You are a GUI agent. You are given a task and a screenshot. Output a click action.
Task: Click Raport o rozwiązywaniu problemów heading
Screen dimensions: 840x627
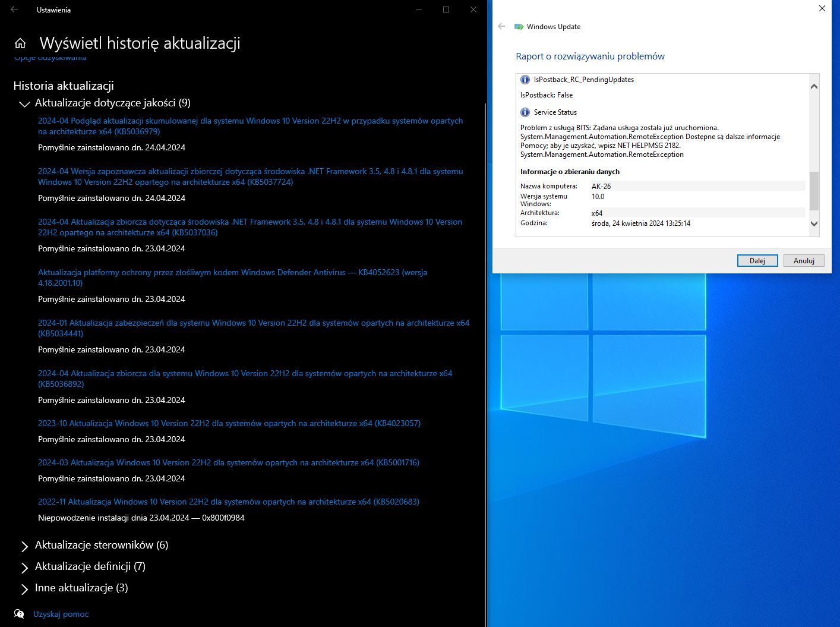point(590,56)
